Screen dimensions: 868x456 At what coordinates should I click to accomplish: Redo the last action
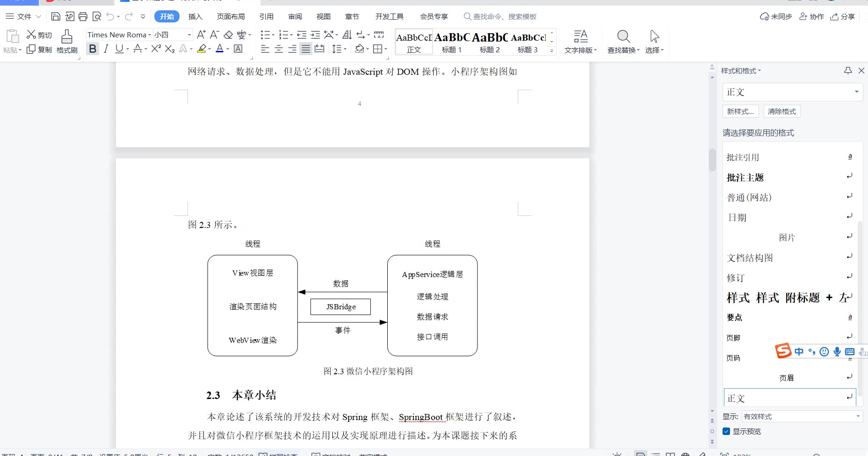point(129,17)
